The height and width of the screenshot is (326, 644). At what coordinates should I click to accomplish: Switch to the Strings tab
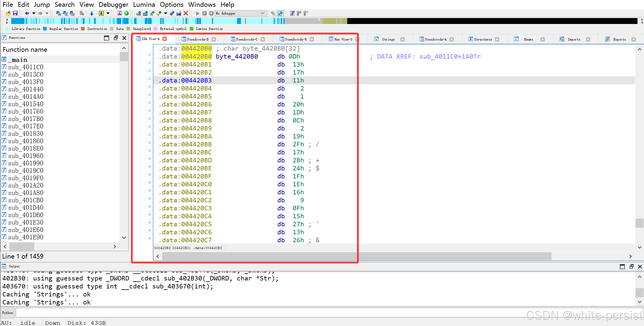click(x=388, y=39)
